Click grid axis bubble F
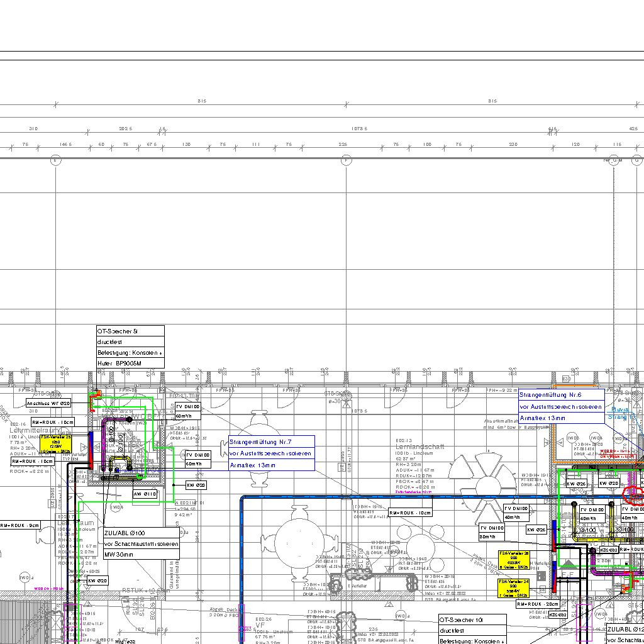Image resolution: width=644 pixels, height=644 pixels. [345, 161]
